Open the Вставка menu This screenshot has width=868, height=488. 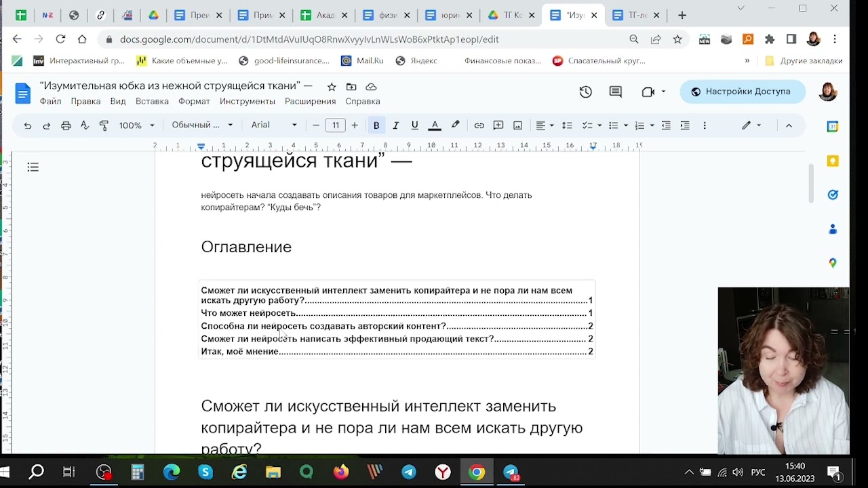tap(152, 101)
